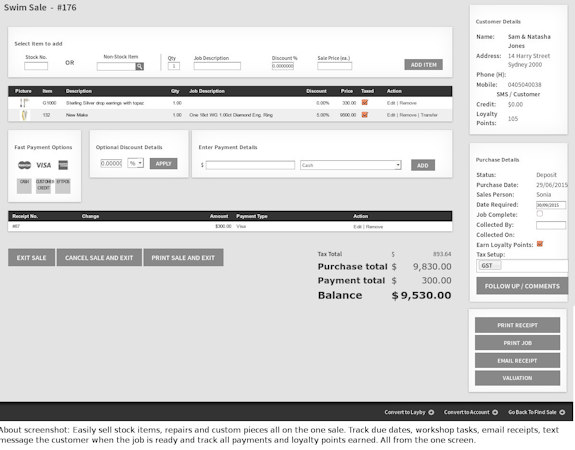Click the EMAIL RECEIPT button
Screen dimensions: 575x450
(517, 361)
